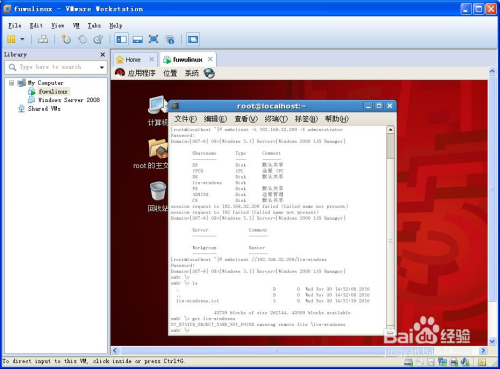Open the Tabs menu

tap(94, 26)
